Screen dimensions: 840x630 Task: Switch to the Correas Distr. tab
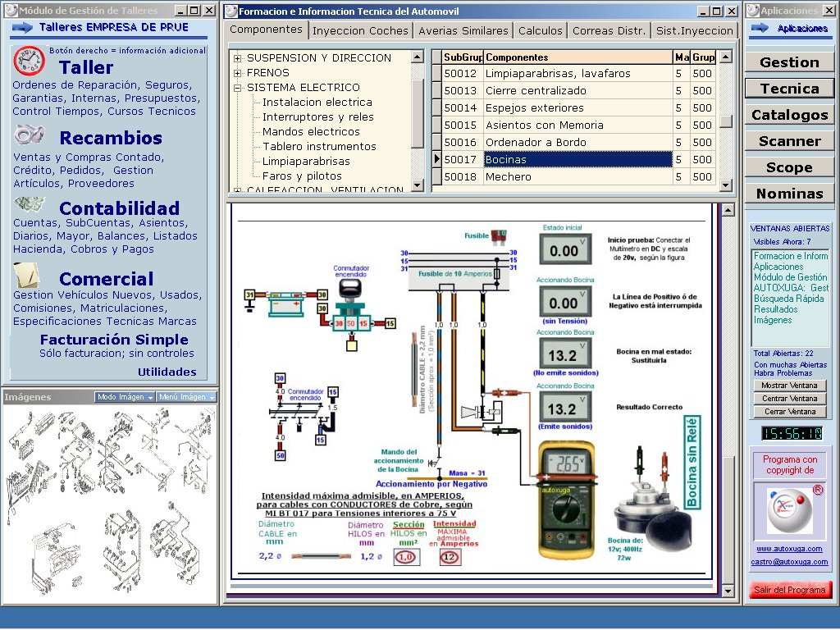click(x=609, y=31)
